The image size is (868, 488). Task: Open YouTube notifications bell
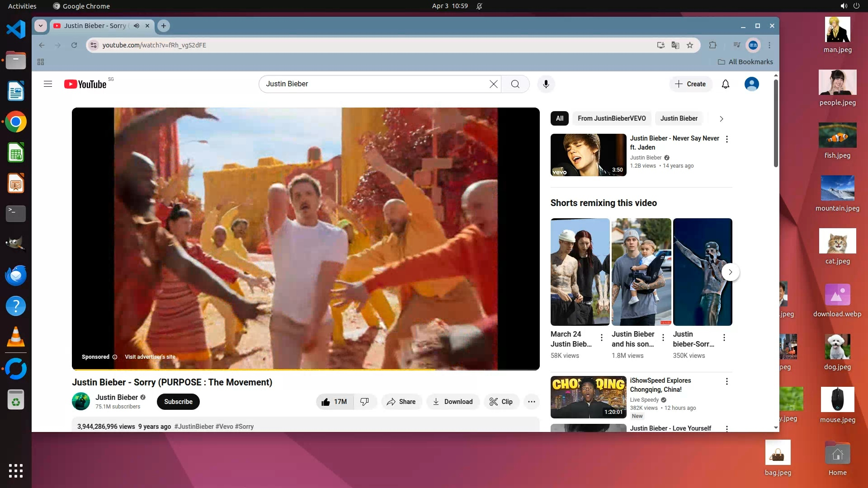coord(725,84)
